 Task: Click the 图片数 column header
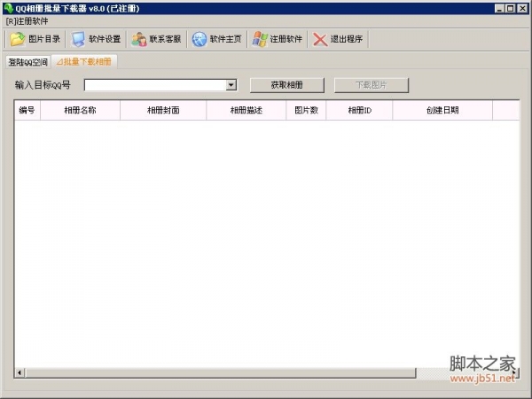[306, 110]
